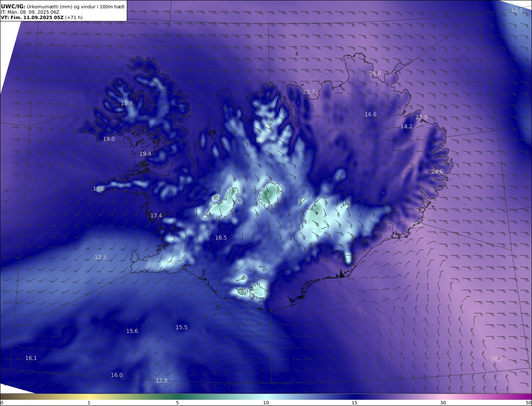Screen dimensions: 532x406
Task: Click the '15' tick label on the color scale
Action: click(355, 403)
